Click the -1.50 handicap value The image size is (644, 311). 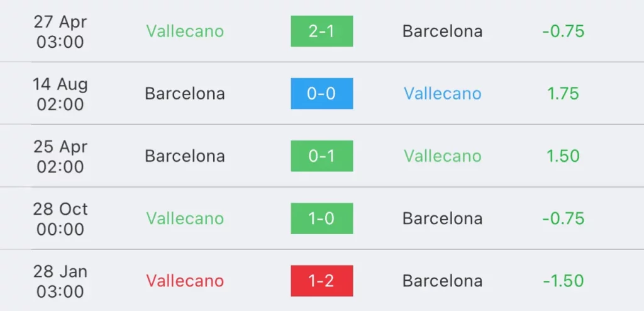563,281
